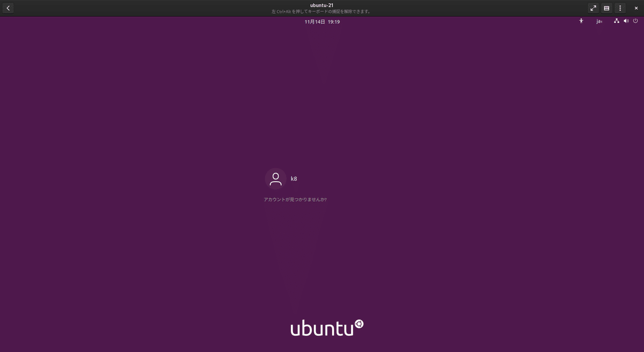Open the send keys keyboard menu
644x352 pixels.
tap(606, 8)
